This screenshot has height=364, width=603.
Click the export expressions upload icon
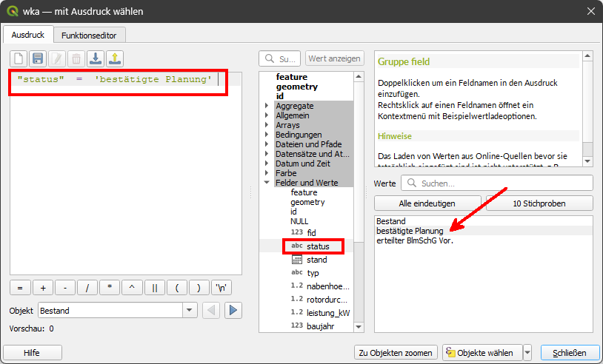point(115,58)
